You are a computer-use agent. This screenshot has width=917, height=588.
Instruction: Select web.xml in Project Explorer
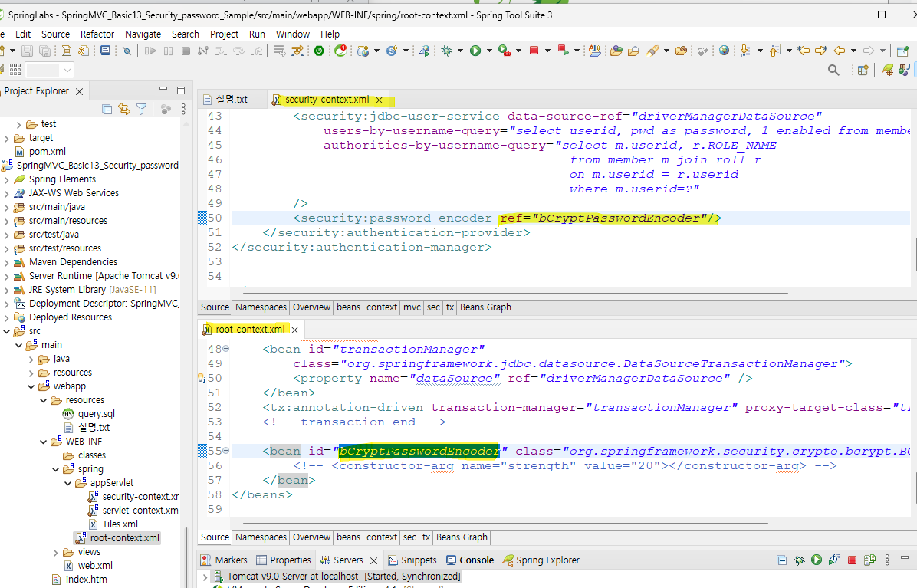pos(88,566)
